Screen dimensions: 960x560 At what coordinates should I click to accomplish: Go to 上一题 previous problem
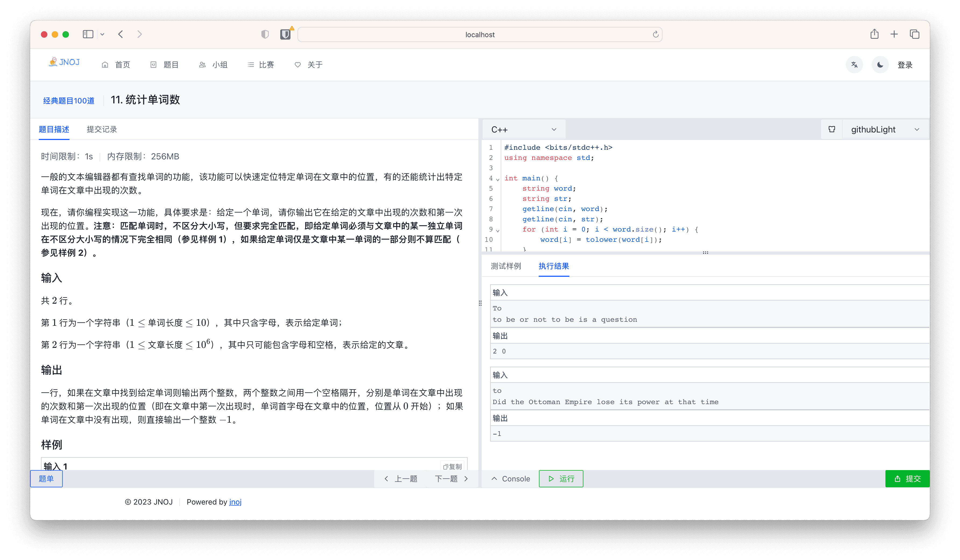[401, 478]
